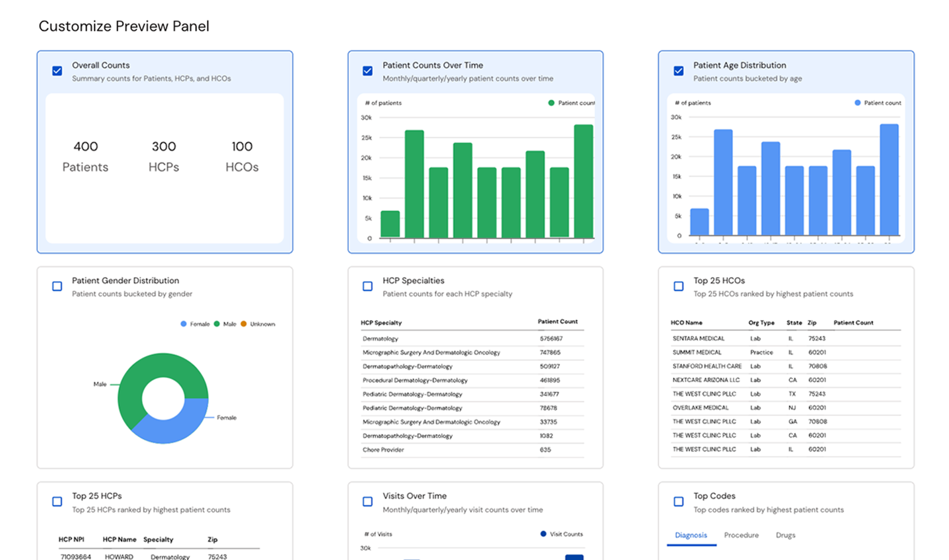The image size is (949, 560).
Task: Click the State column header
Action: 794,323
